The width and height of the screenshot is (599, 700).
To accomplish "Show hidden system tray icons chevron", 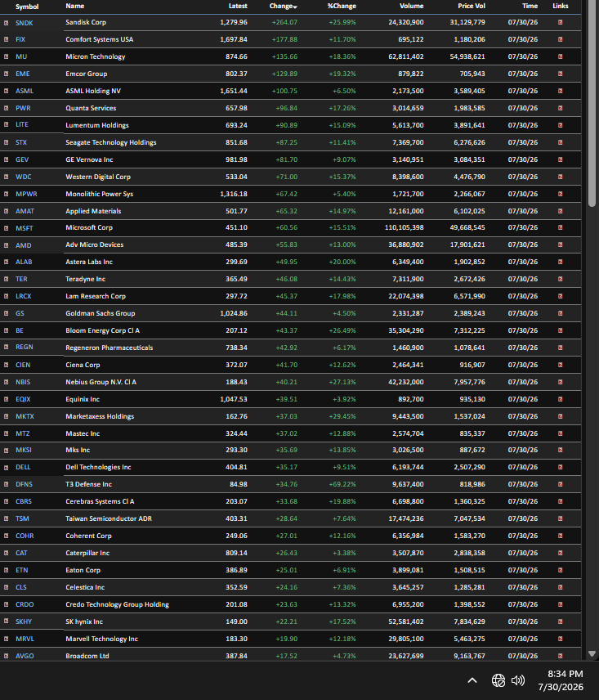I will [x=472, y=680].
